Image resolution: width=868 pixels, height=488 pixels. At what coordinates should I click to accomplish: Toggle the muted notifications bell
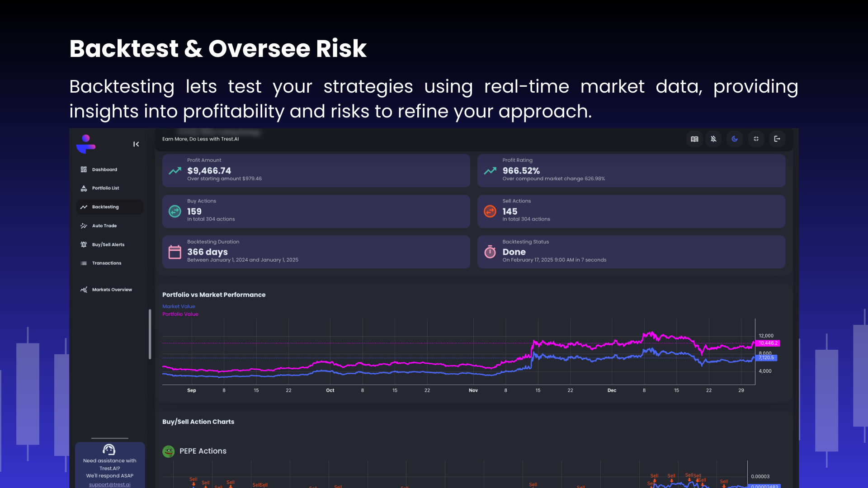pos(713,139)
